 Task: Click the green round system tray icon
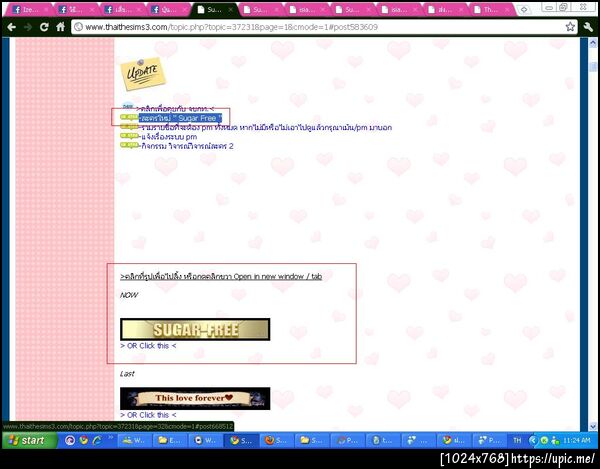click(x=544, y=440)
